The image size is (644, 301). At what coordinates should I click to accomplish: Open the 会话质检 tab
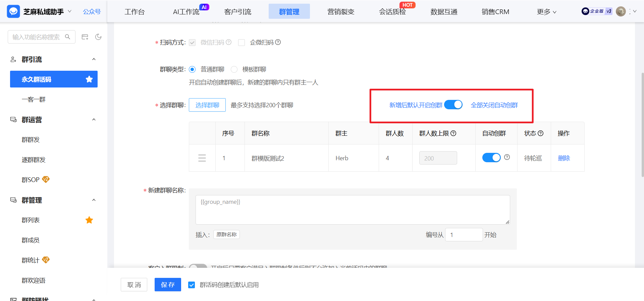(392, 12)
